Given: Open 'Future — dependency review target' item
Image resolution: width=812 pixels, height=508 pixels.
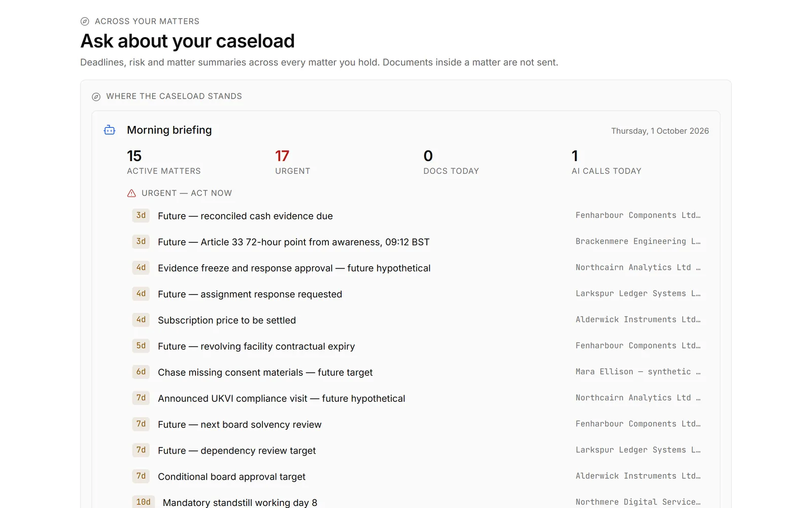Looking at the screenshot, I should pos(416,451).
